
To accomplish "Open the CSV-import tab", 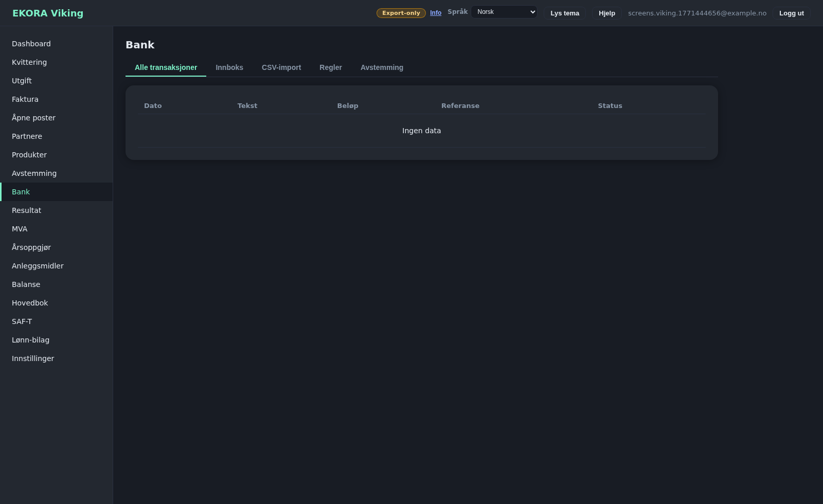I will pyautogui.click(x=281, y=67).
